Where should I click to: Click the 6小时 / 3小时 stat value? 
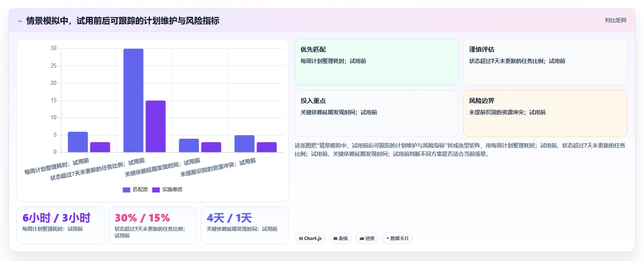pyautogui.click(x=56, y=218)
